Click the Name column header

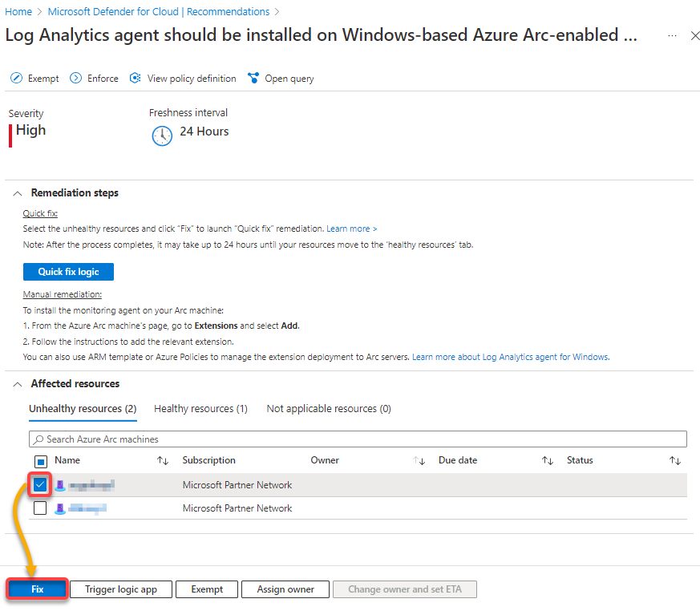(x=67, y=460)
